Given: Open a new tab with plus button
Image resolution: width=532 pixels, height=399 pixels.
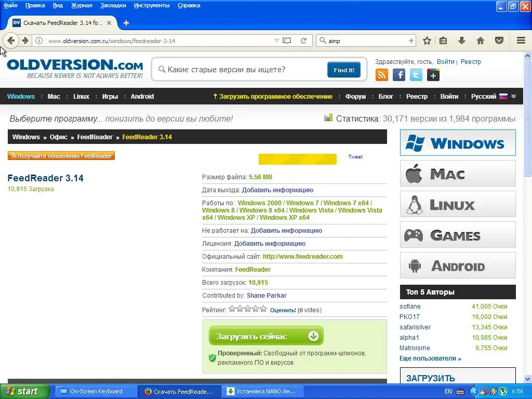Looking at the screenshot, I should [126, 23].
